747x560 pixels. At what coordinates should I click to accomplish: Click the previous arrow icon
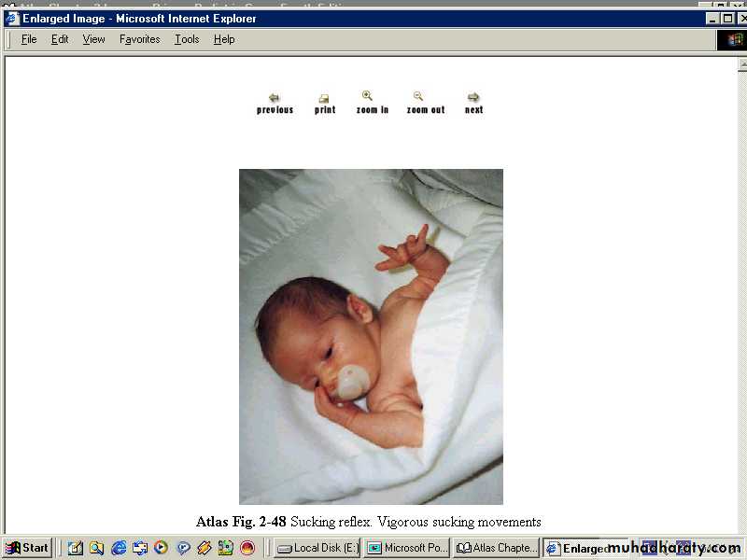point(274,97)
